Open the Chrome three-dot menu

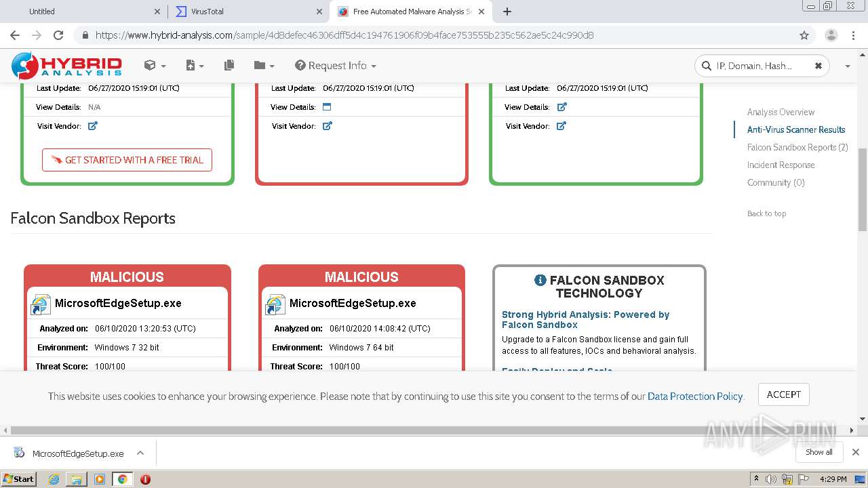point(854,35)
